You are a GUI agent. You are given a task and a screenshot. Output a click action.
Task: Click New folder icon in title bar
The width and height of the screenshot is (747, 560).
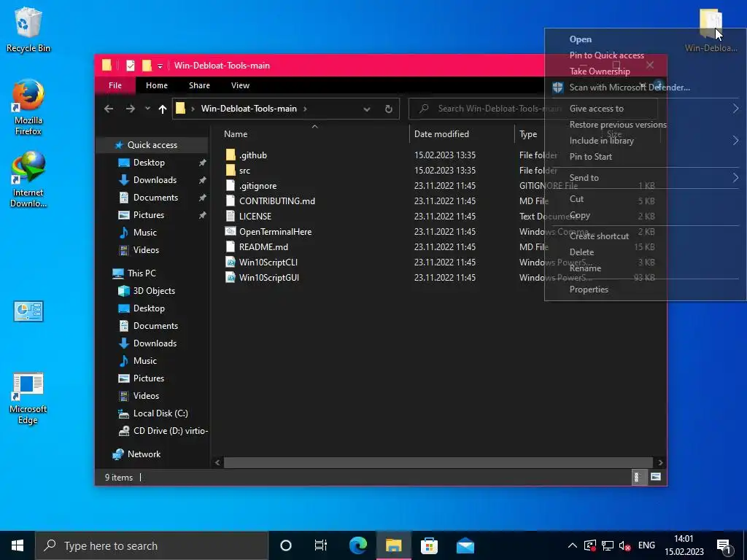tap(147, 66)
